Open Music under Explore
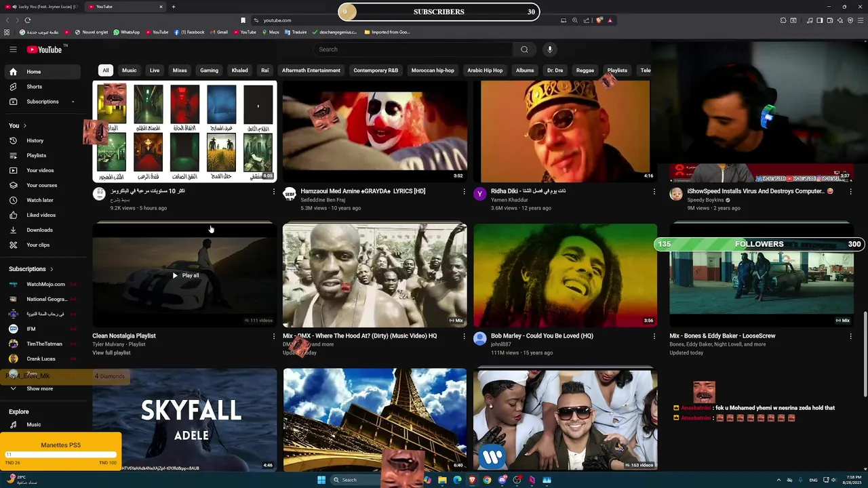The height and width of the screenshot is (488, 868). pos(44,425)
